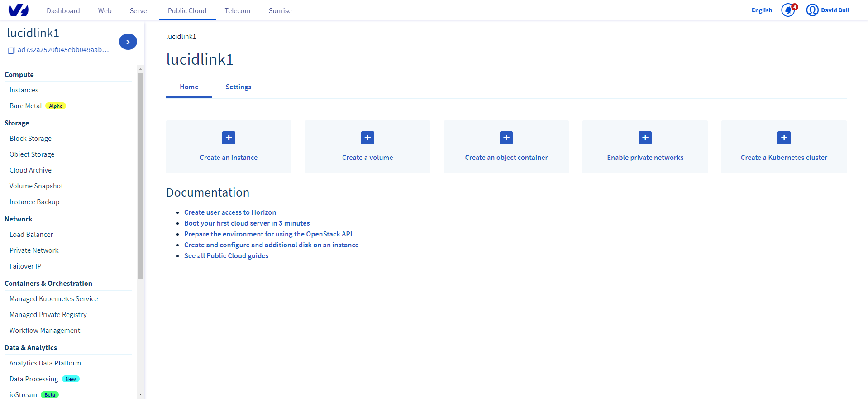Viewport: 868px width, 399px height.
Task: Click the sidebar scrollbar thumb
Action: (140, 176)
